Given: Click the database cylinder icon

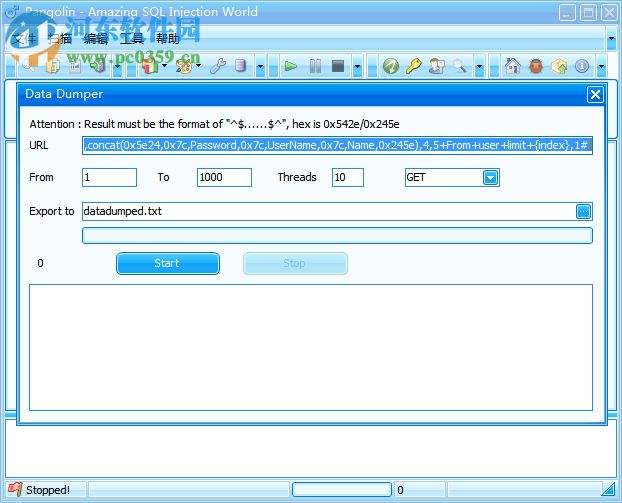Looking at the screenshot, I should tap(240, 66).
